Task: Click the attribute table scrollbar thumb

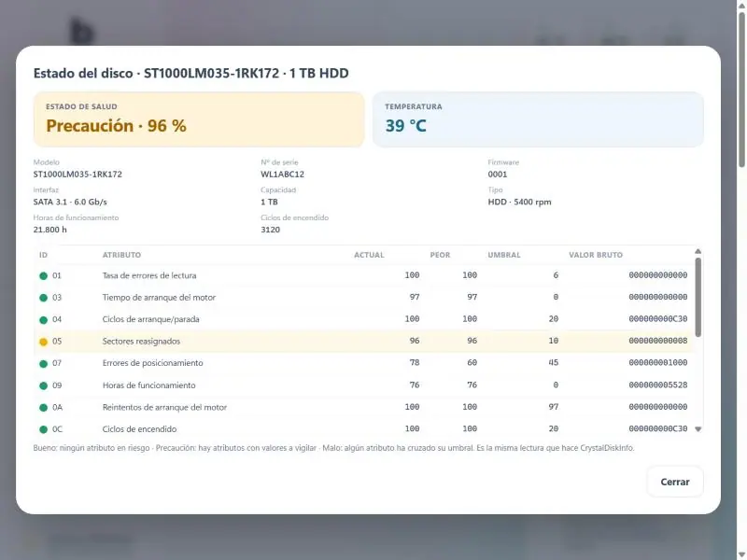Action: 698,297
